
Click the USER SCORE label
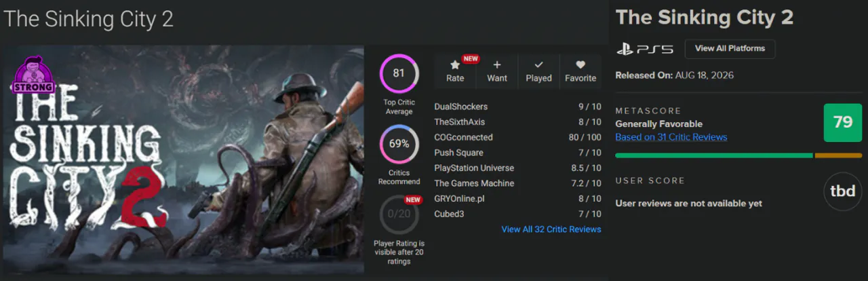pos(650,181)
